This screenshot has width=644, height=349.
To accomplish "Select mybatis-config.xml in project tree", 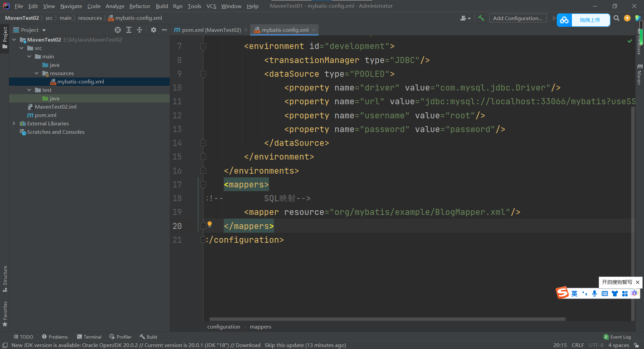I will [x=80, y=81].
